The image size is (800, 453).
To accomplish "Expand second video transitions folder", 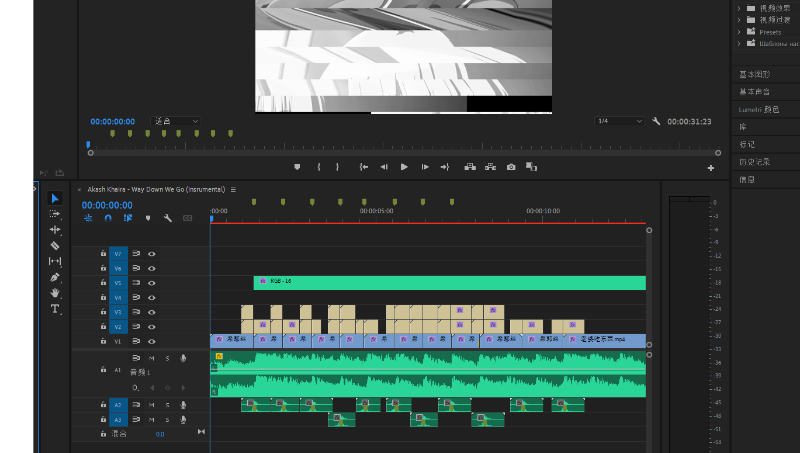I will 739,20.
